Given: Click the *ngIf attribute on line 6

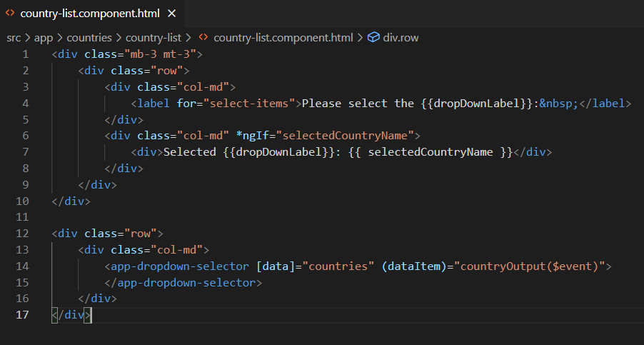Looking at the screenshot, I should (x=253, y=136).
